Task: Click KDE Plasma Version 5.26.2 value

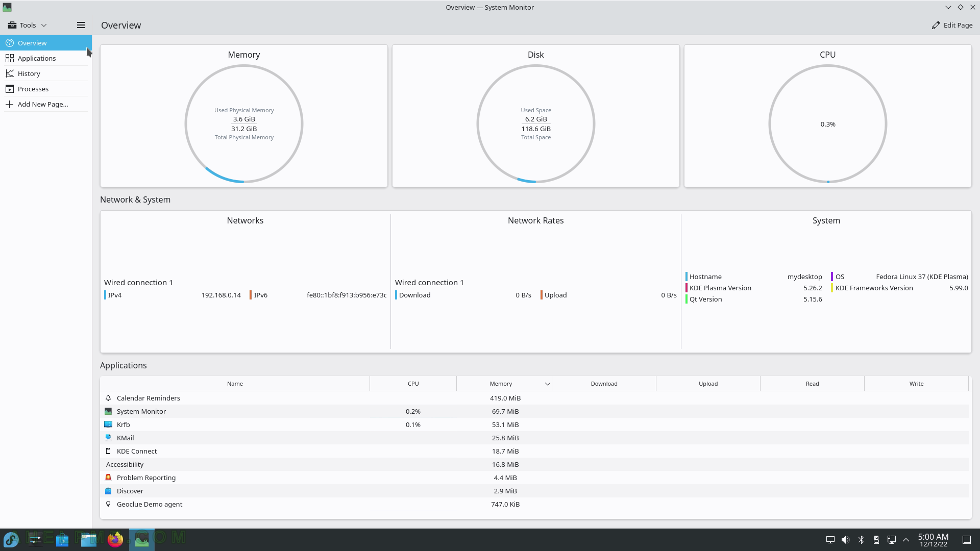Action: 813,288
